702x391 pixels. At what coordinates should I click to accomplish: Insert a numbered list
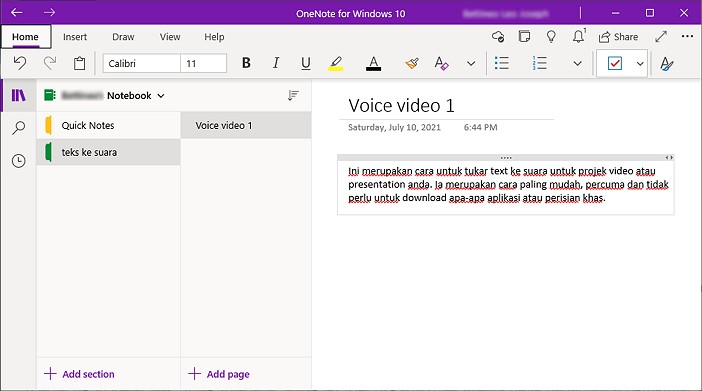539,63
